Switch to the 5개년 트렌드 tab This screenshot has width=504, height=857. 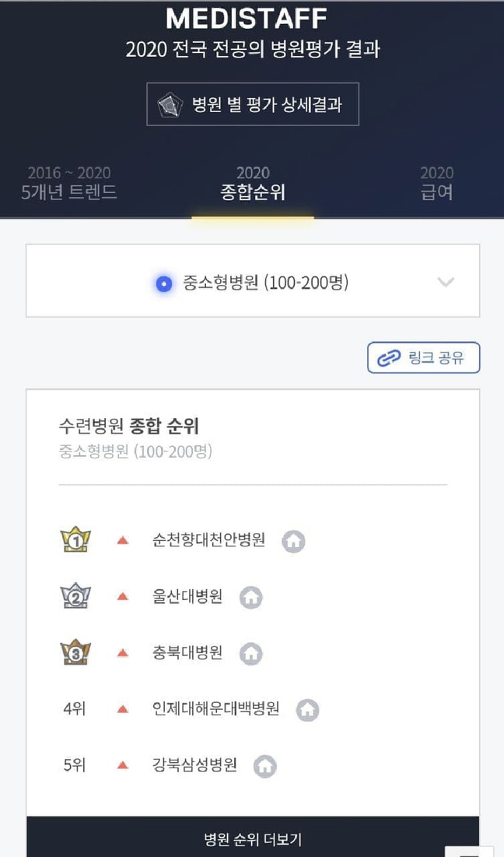click(x=69, y=183)
